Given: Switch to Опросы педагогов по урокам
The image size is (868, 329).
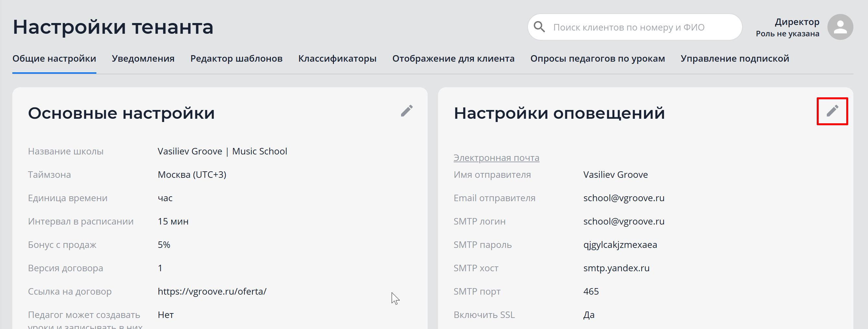Looking at the screenshot, I should pyautogui.click(x=597, y=59).
